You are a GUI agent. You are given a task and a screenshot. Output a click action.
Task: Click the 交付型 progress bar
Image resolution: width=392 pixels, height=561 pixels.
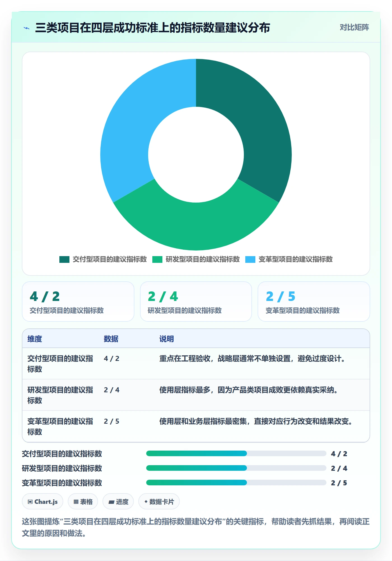point(236,453)
